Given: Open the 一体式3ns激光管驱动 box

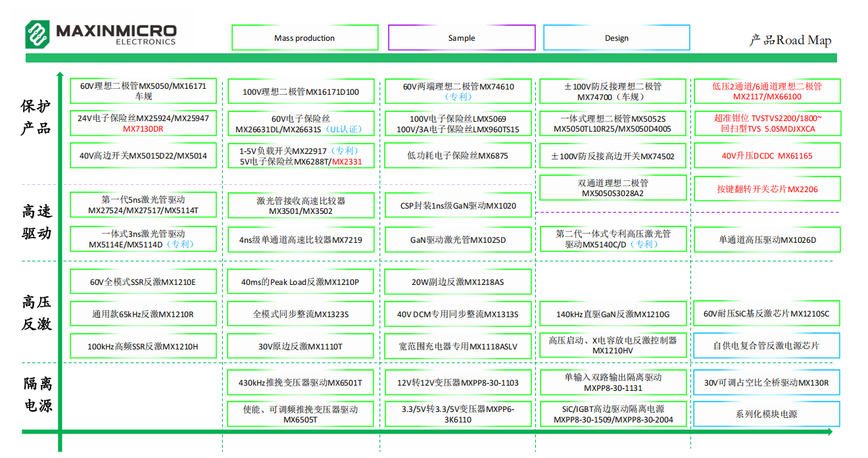Looking at the screenshot, I should (143, 239).
